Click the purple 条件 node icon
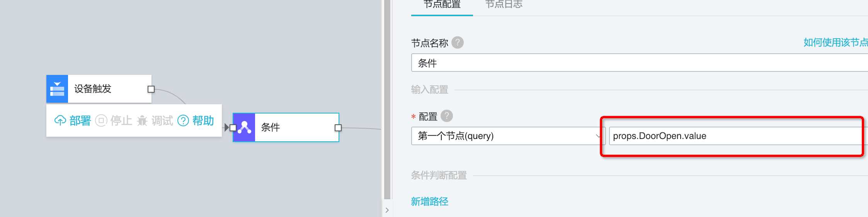 [x=244, y=127]
